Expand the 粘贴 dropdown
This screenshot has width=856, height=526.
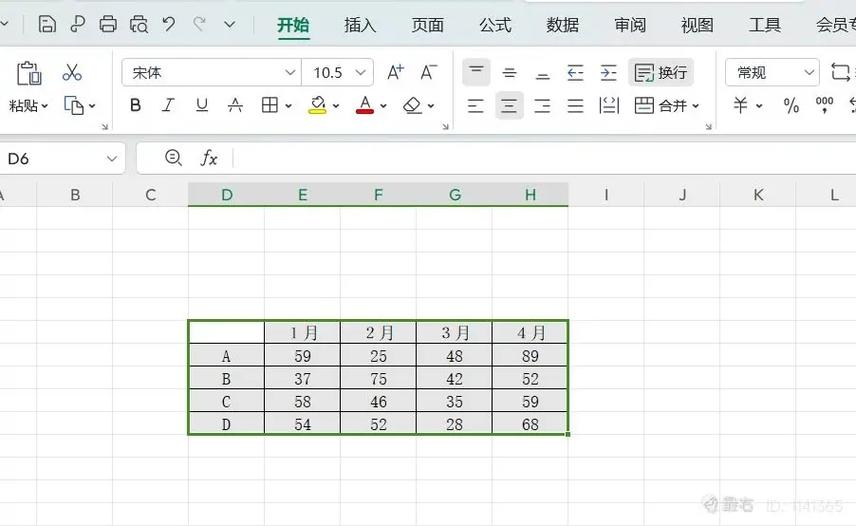coord(28,106)
